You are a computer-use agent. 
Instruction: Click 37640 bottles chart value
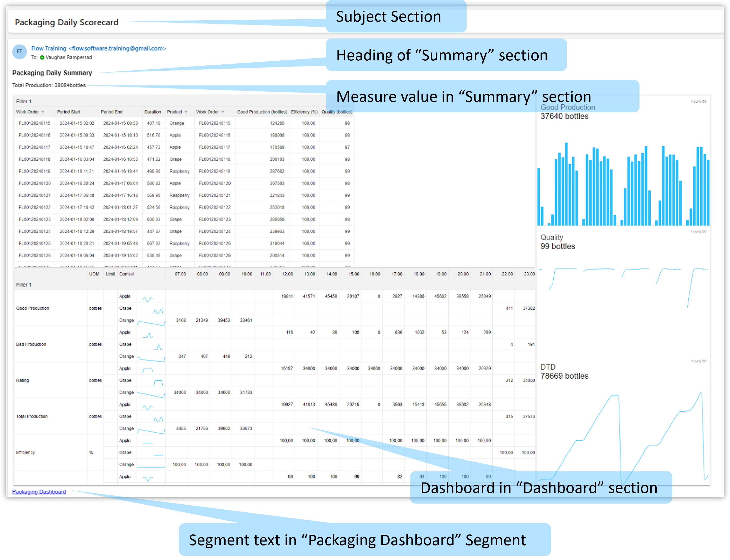pos(564,116)
